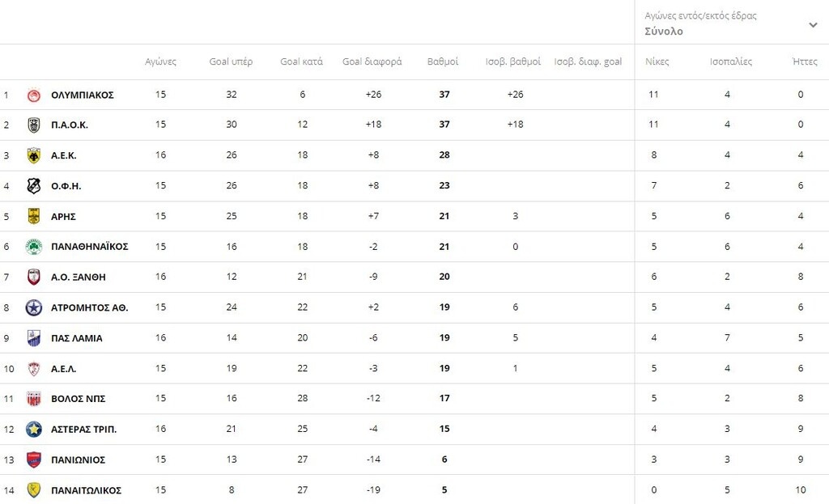Click the P.A.O.K. team crest icon
This screenshot has height=504, width=829.
33,125
